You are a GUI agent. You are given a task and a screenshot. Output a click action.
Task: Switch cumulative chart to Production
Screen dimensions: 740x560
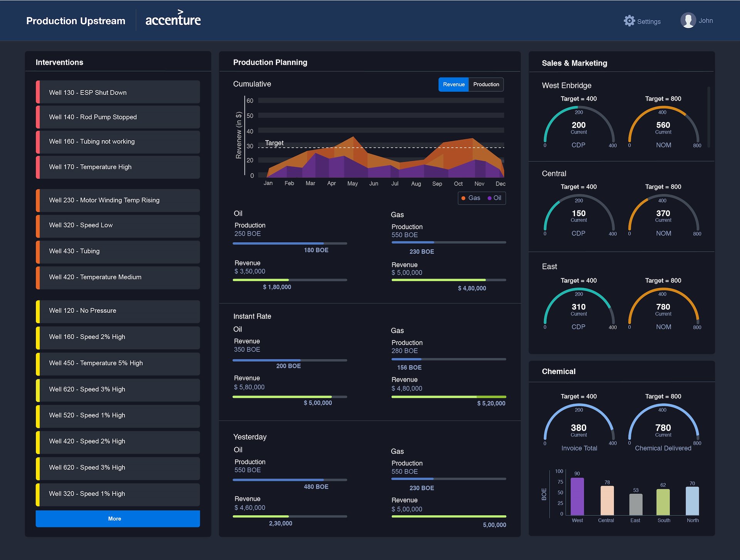(486, 84)
